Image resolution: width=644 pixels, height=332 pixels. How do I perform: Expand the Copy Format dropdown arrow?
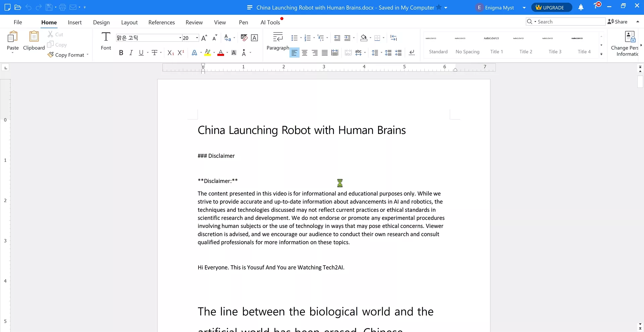[x=88, y=55]
